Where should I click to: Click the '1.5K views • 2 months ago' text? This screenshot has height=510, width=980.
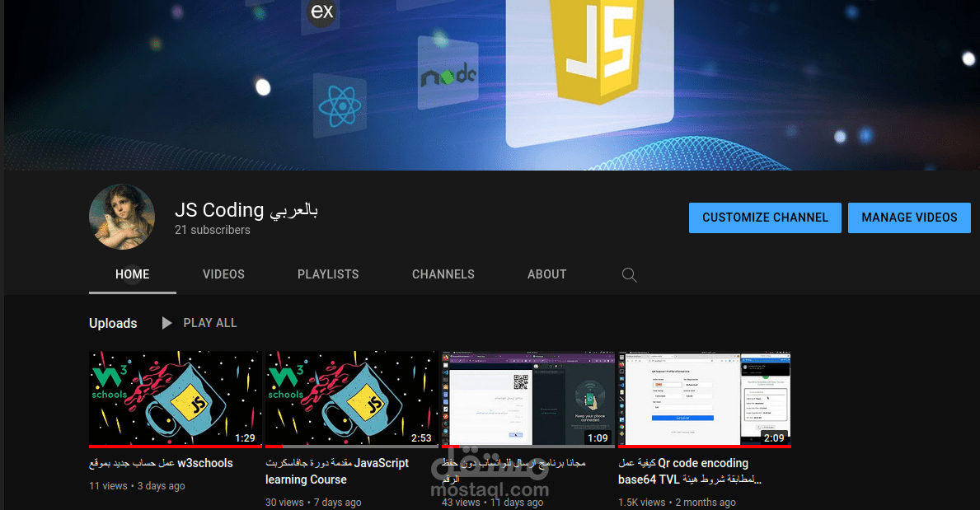pos(677,502)
